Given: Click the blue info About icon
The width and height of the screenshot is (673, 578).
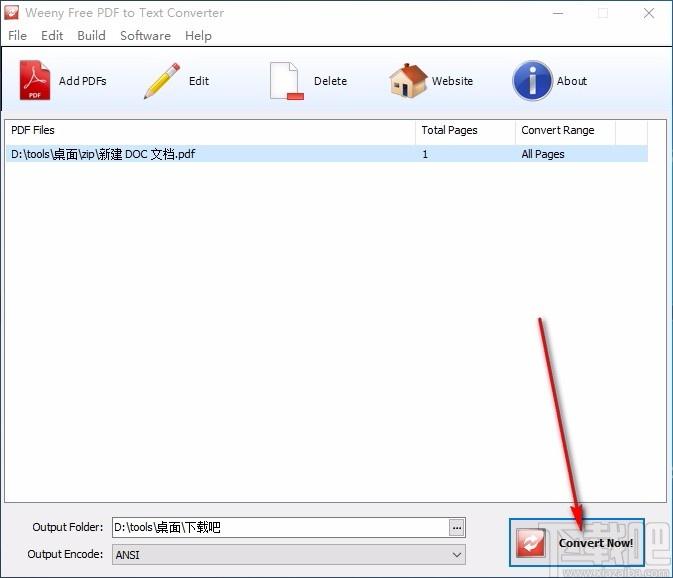Looking at the screenshot, I should tap(532, 81).
